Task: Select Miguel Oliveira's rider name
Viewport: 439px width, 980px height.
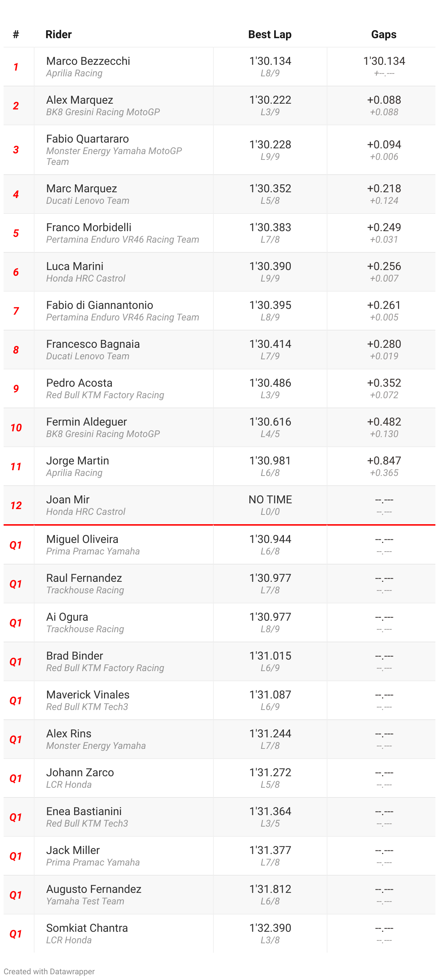Action: coord(82,539)
